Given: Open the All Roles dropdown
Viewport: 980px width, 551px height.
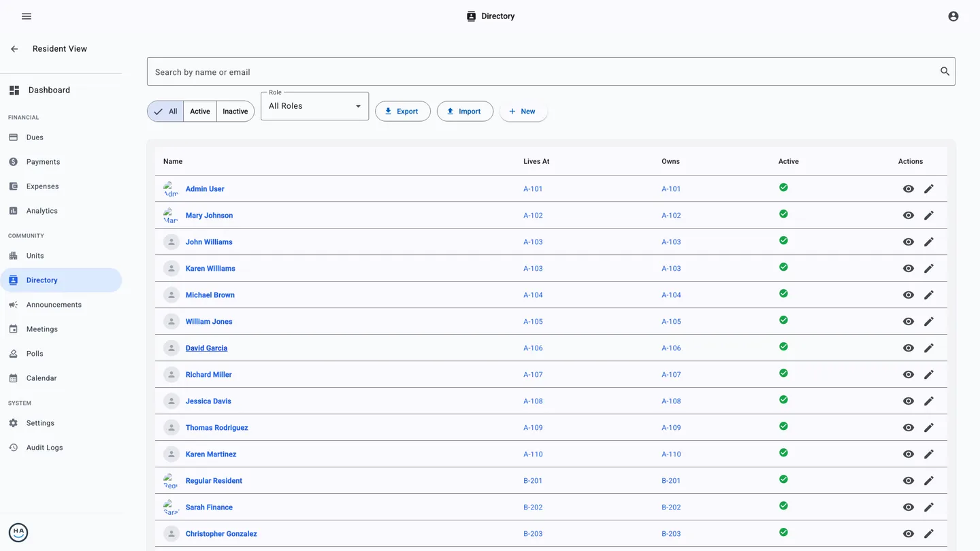Looking at the screenshot, I should [x=315, y=106].
